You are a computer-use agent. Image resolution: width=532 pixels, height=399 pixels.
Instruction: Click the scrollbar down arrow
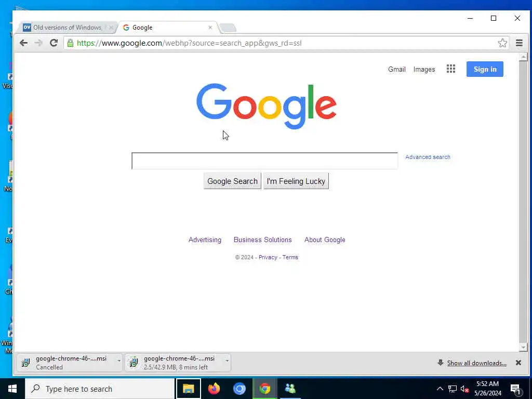[523, 347]
